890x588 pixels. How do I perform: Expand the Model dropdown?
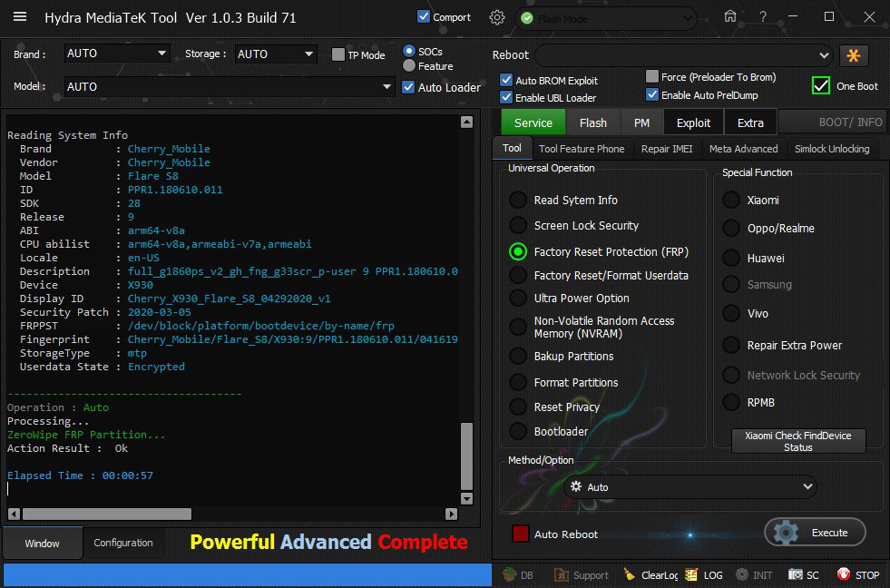[230, 87]
